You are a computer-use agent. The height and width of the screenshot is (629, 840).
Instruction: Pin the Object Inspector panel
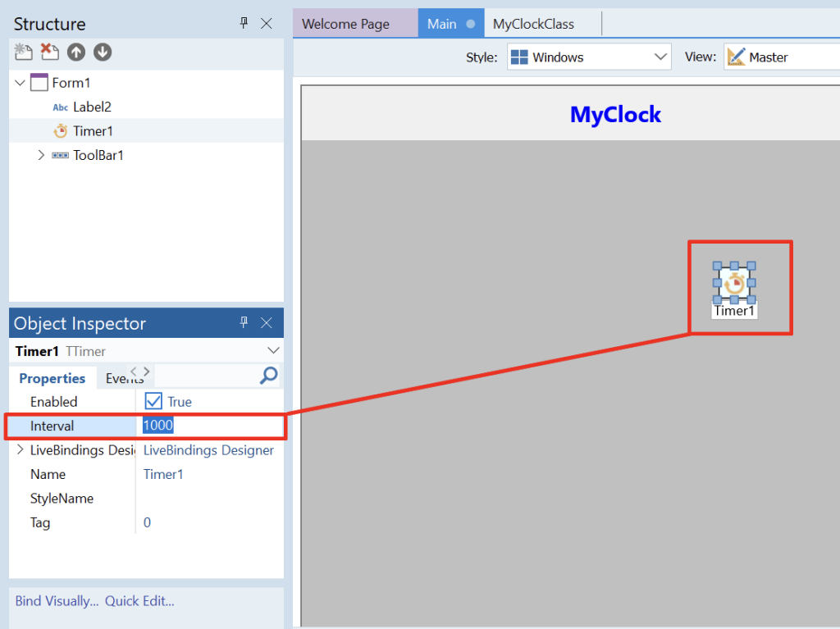pyautogui.click(x=244, y=322)
